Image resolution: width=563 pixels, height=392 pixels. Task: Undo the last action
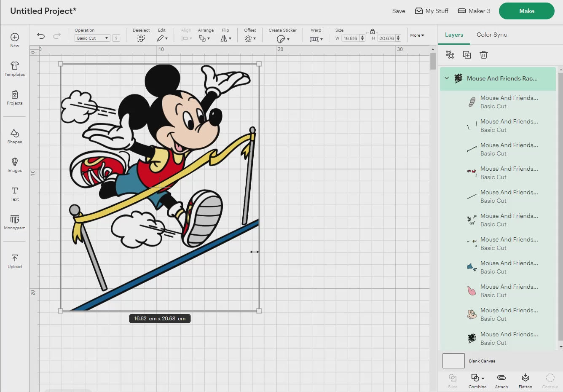41,36
